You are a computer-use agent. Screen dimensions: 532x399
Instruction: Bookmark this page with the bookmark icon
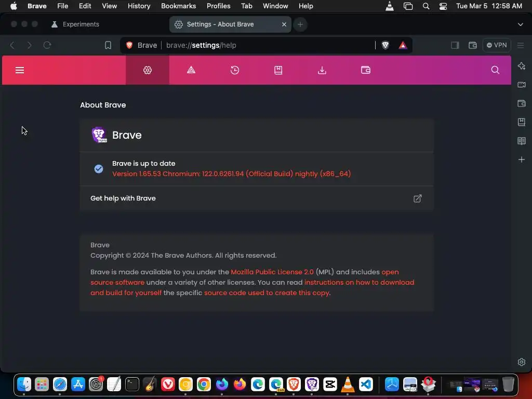(x=108, y=45)
